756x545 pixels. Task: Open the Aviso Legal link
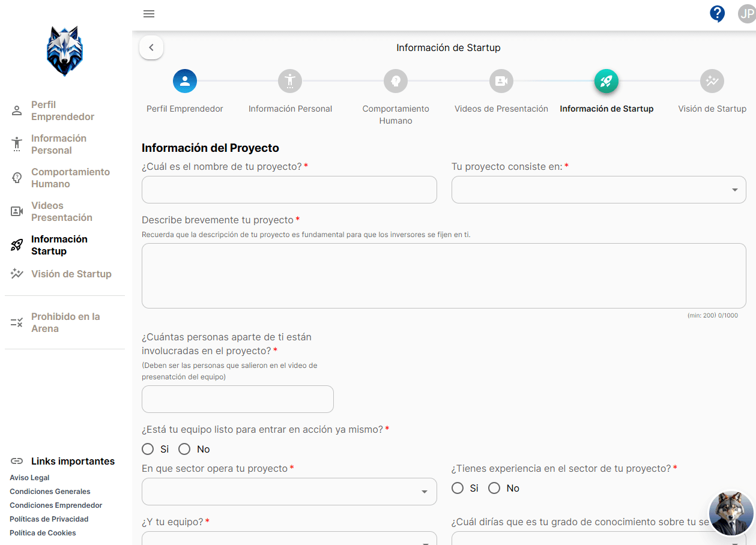[x=29, y=478]
